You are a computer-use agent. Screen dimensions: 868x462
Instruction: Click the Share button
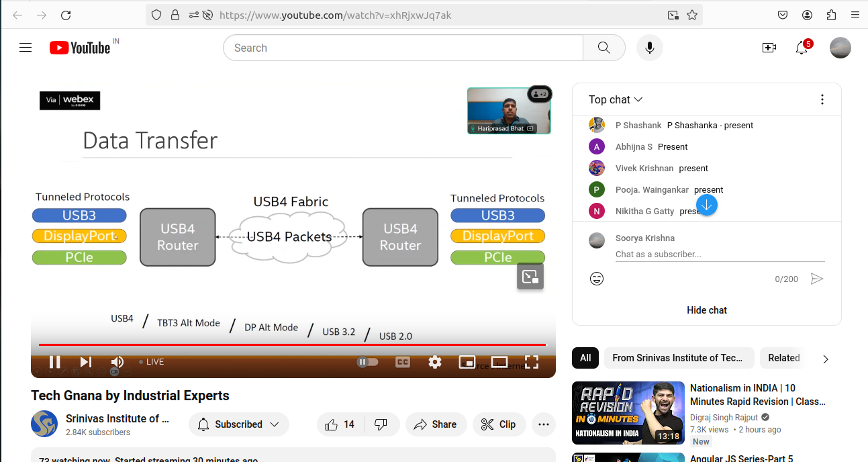point(436,424)
